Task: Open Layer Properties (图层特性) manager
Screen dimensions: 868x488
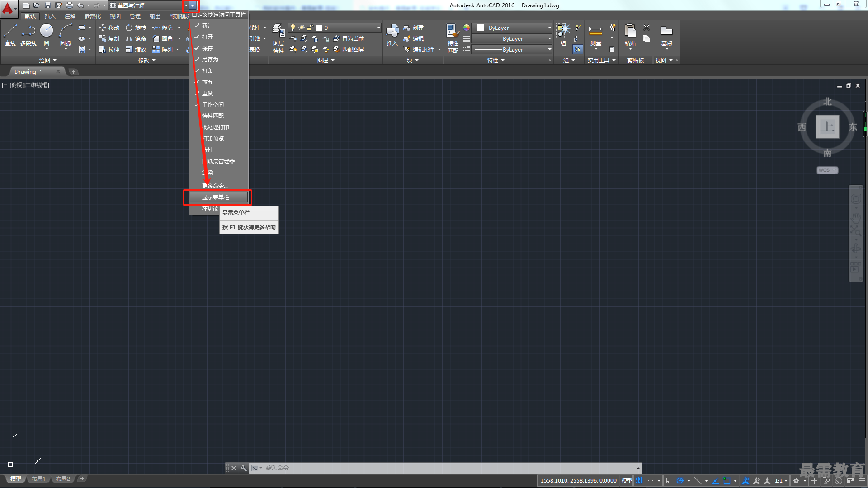Action: tap(278, 39)
